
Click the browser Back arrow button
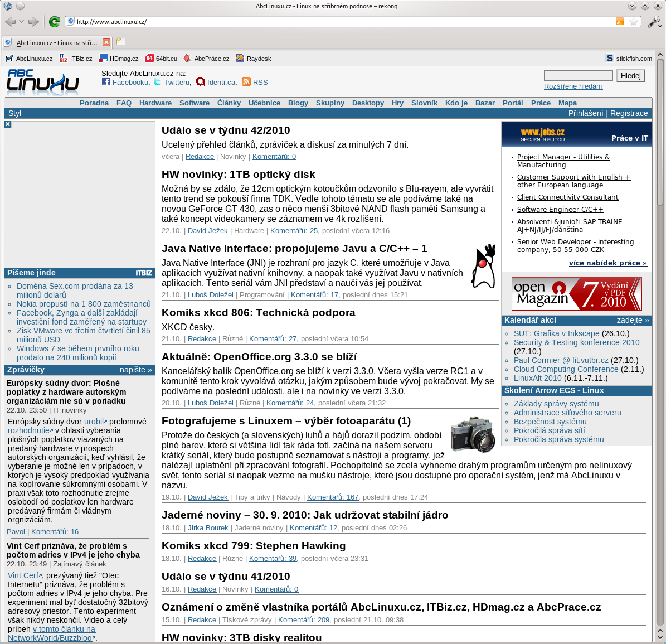click(x=10, y=22)
